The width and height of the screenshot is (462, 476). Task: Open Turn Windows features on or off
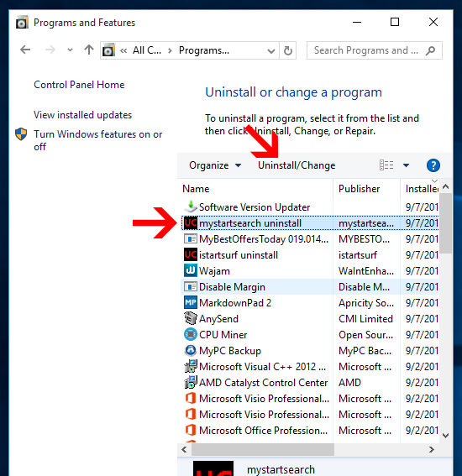pos(97,140)
